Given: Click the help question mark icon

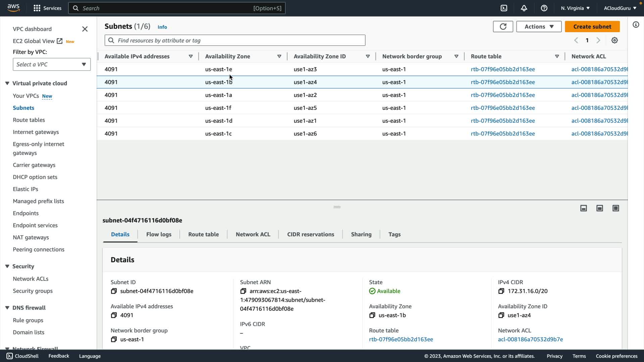Looking at the screenshot, I should 544,8.
